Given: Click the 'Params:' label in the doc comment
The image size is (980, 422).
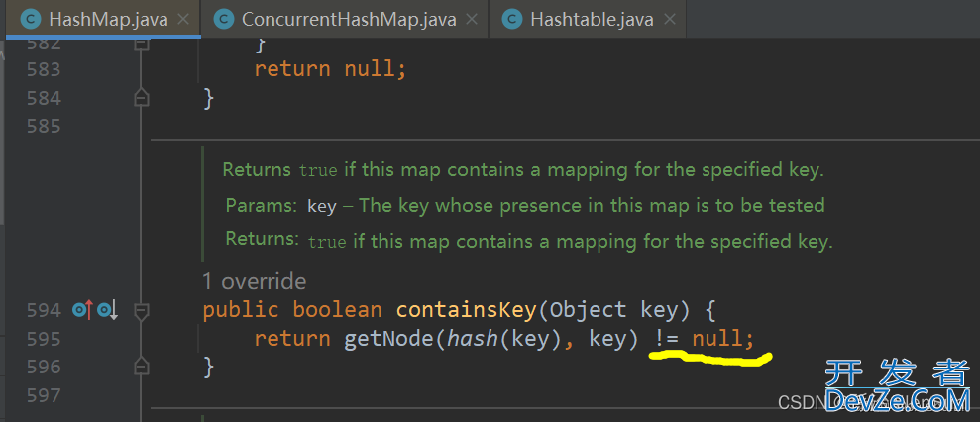Looking at the screenshot, I should 262,206.
